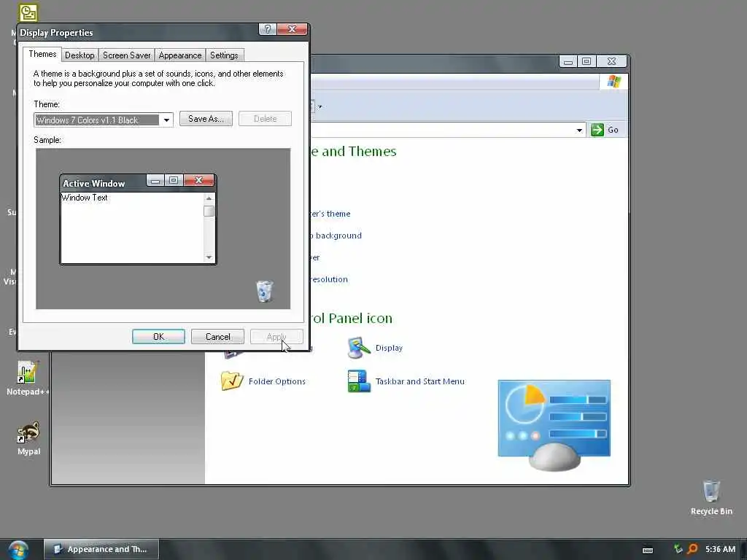Click the Appearance and Themes taskbar button
747x560 pixels.
pyautogui.click(x=101, y=549)
